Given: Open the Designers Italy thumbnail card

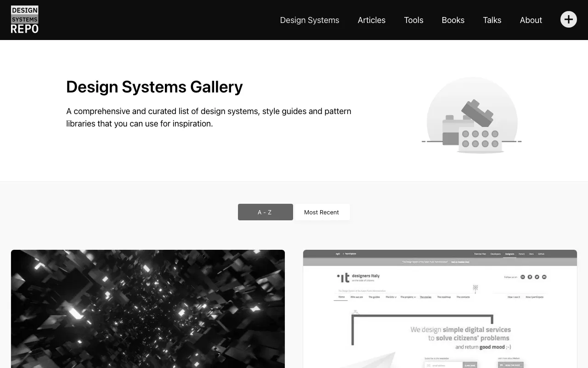Looking at the screenshot, I should click(440, 309).
